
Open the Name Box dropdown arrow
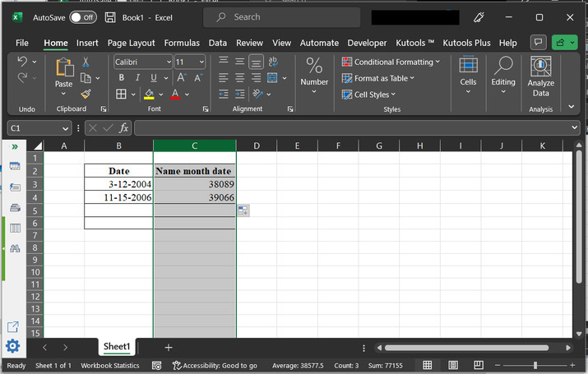click(66, 128)
